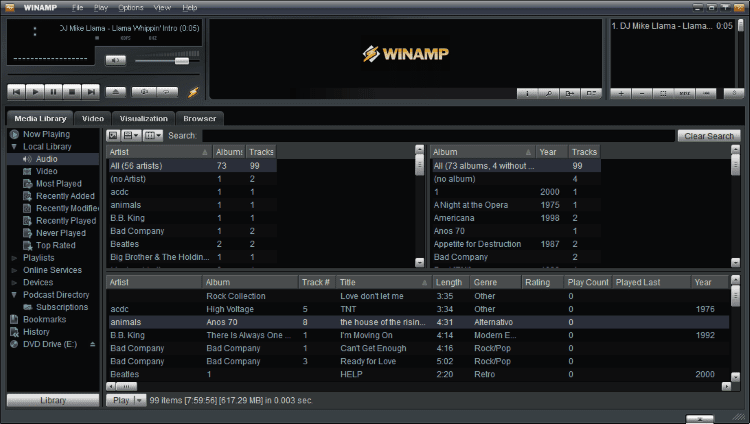Sort artists by the Artist column header
Screen dimensions: 750x424
pos(159,152)
